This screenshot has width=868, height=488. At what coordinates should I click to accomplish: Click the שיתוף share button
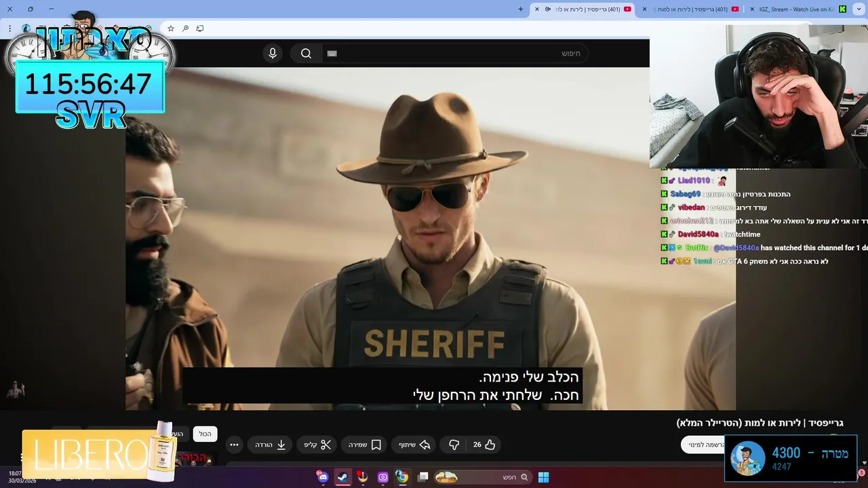[415, 445]
